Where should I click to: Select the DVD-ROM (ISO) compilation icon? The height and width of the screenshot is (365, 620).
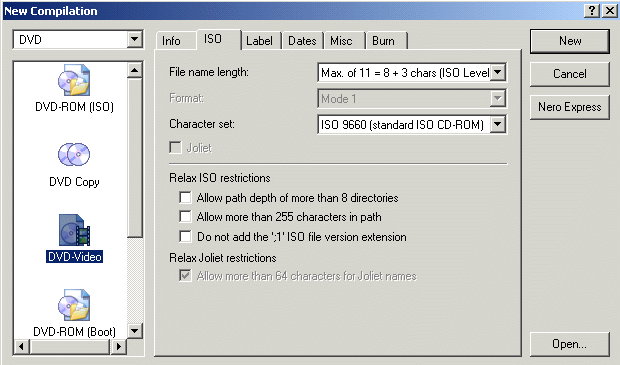pos(74,81)
